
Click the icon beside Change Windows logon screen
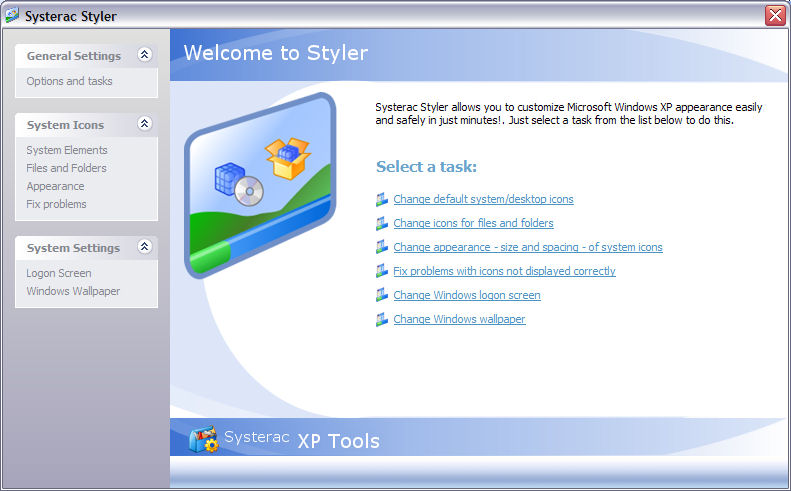pyautogui.click(x=382, y=295)
